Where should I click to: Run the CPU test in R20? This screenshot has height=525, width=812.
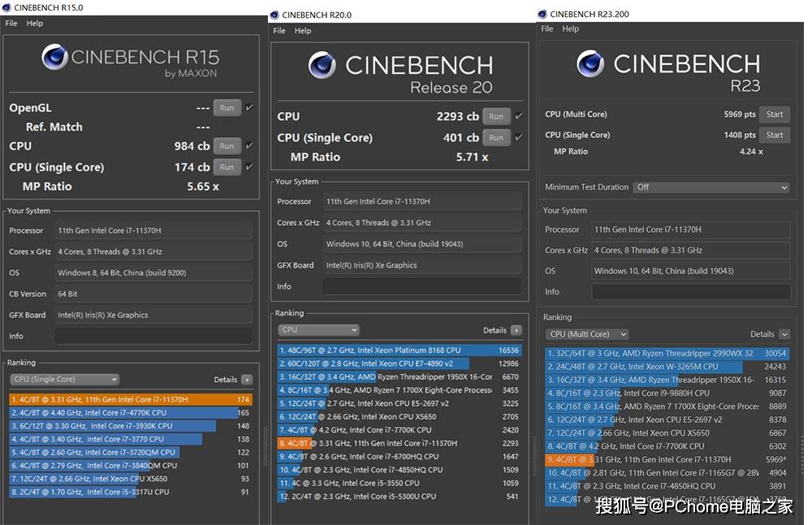496,117
